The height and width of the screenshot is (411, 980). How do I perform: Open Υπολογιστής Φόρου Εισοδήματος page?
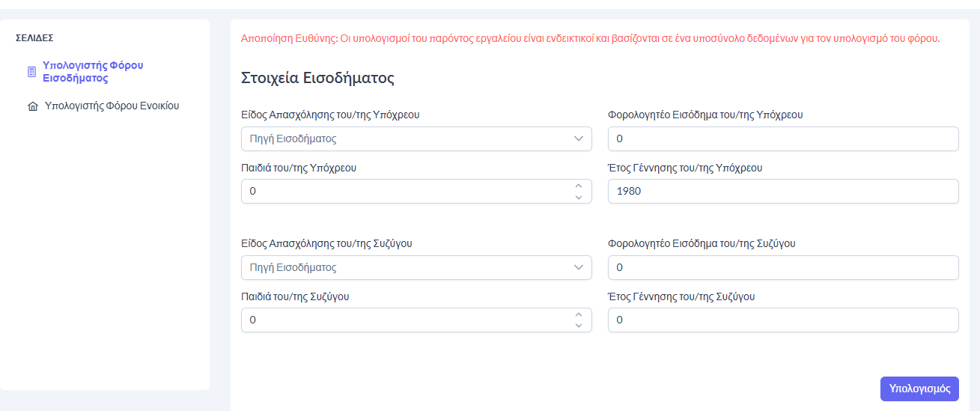(x=93, y=72)
